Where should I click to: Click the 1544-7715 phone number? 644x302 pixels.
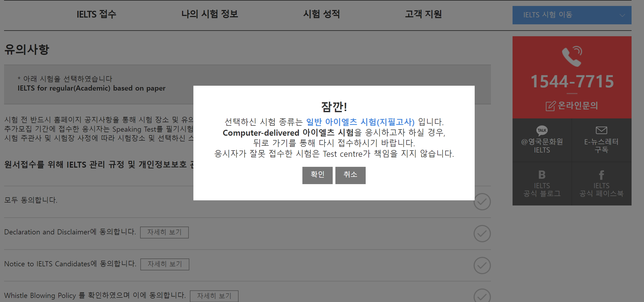click(x=572, y=81)
